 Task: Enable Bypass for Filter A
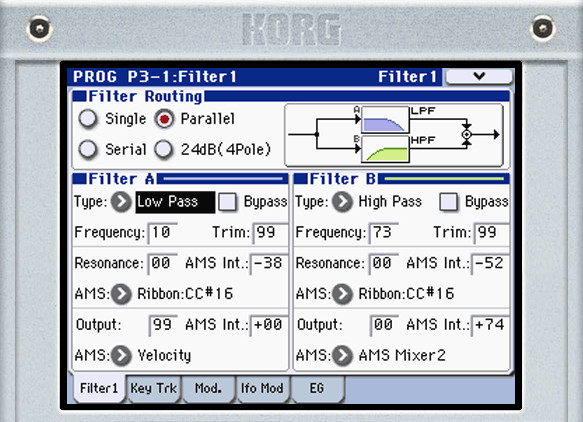(x=228, y=202)
